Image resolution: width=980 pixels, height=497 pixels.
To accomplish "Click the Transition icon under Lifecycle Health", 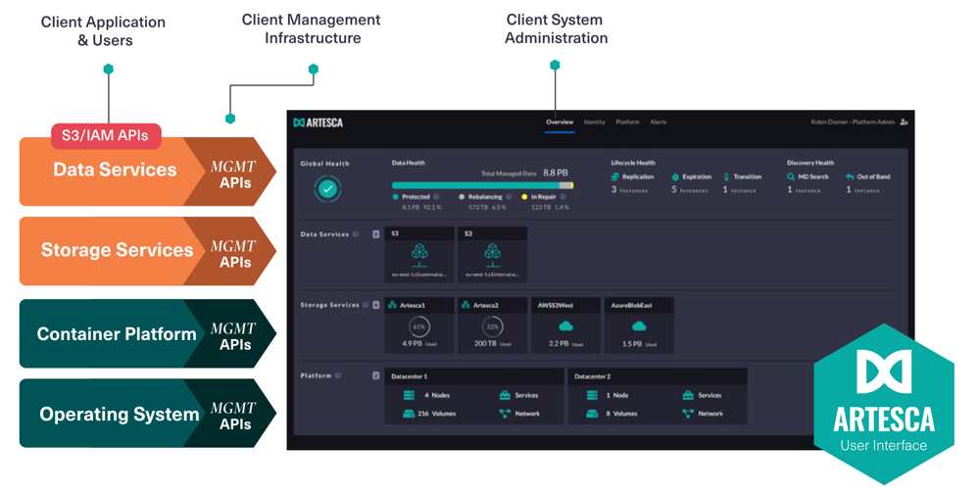I will tap(726, 176).
